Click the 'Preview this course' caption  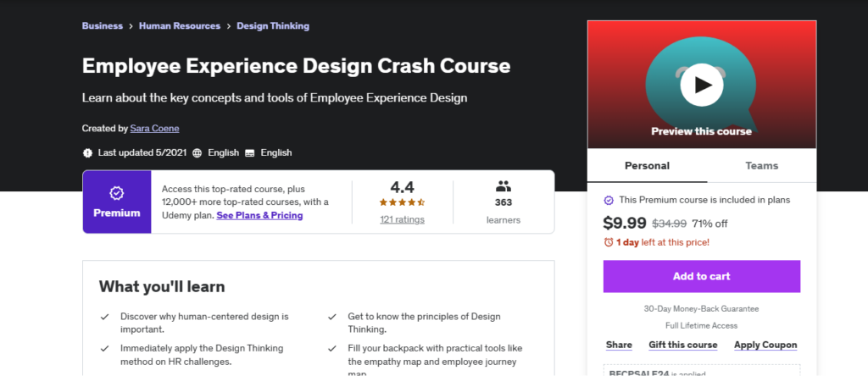tap(701, 131)
